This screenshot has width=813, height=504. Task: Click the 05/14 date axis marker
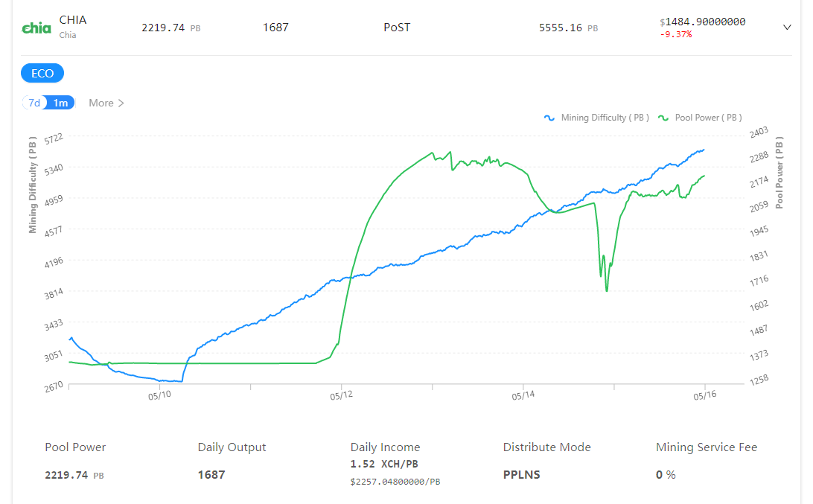tap(523, 395)
